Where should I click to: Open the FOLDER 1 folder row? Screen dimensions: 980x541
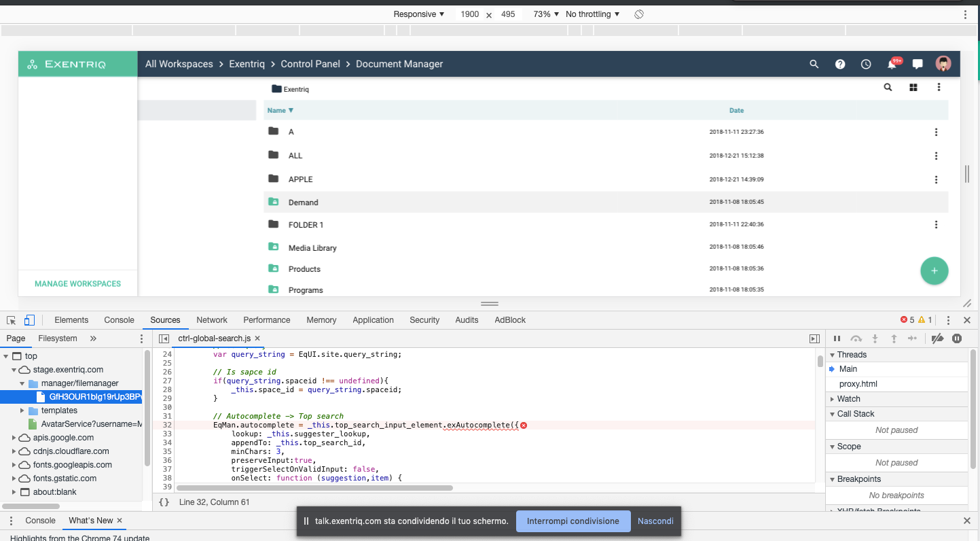pyautogui.click(x=306, y=225)
